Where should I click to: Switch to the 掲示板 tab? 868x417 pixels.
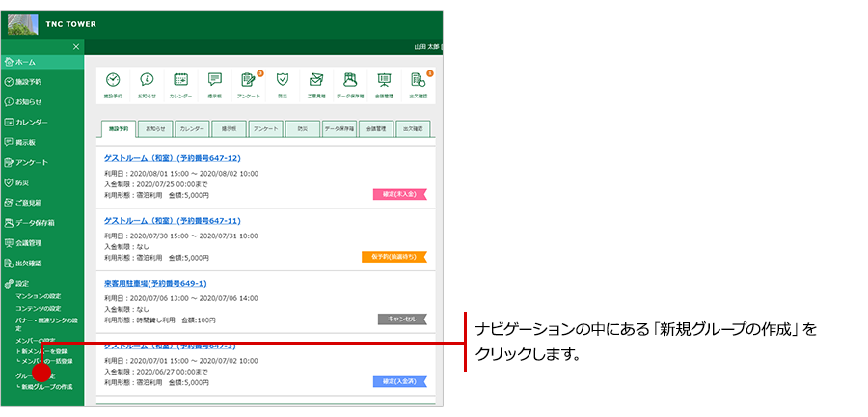click(x=229, y=127)
